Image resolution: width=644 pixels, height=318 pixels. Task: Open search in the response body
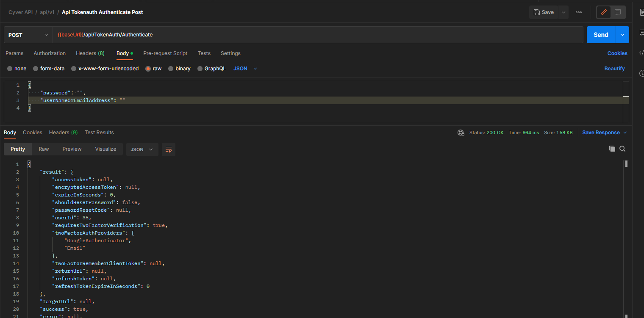[x=622, y=149]
